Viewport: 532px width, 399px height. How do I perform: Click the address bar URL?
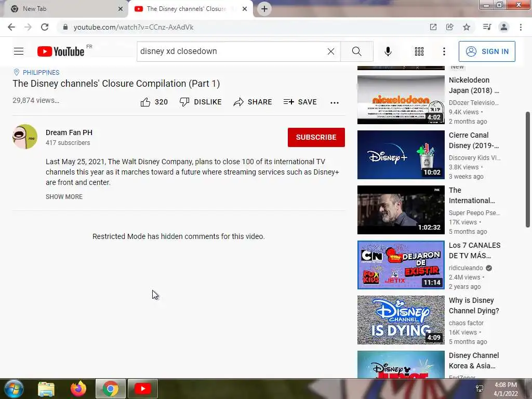pyautogui.click(x=134, y=27)
